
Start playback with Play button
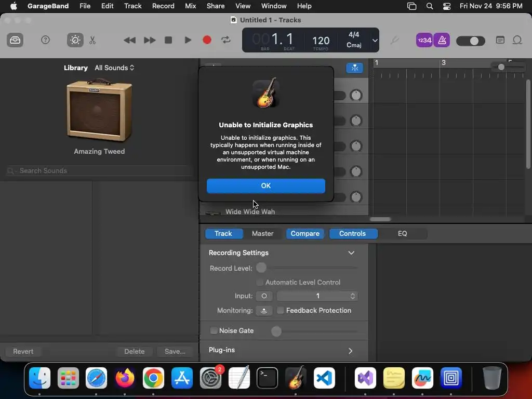tap(188, 40)
